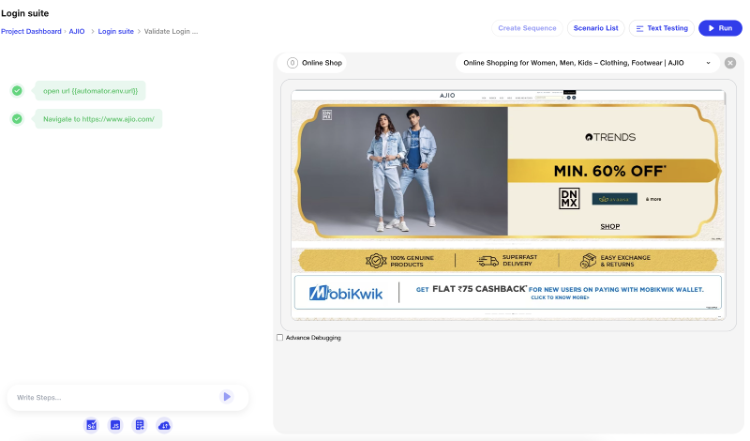Click the Easy Exchange & Returns badge
The width and height of the screenshot is (750, 441).
tap(615, 261)
